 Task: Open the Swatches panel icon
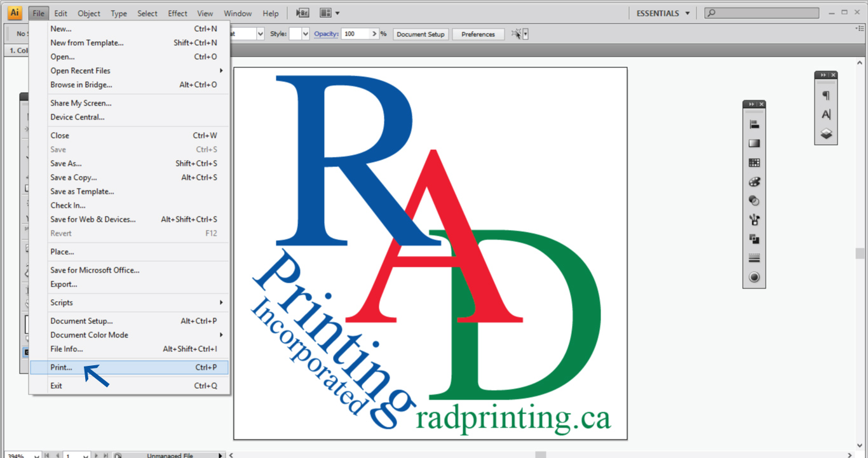(x=754, y=162)
